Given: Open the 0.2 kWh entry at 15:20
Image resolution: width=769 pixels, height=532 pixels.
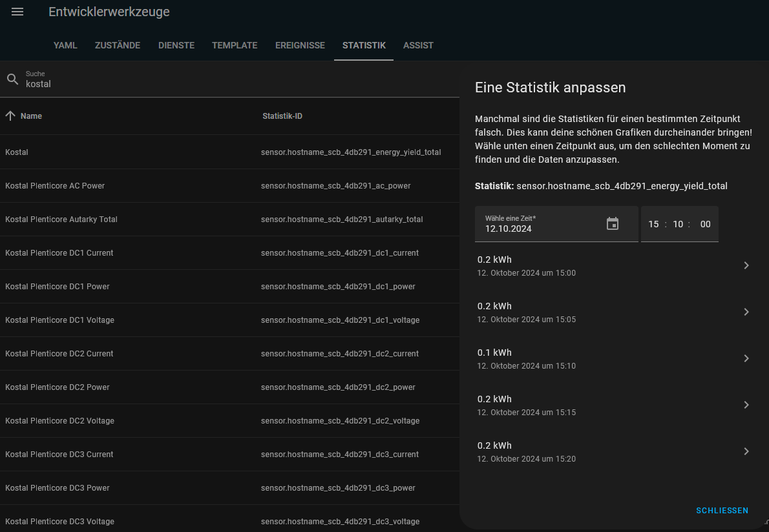Looking at the screenshot, I should pos(614,452).
